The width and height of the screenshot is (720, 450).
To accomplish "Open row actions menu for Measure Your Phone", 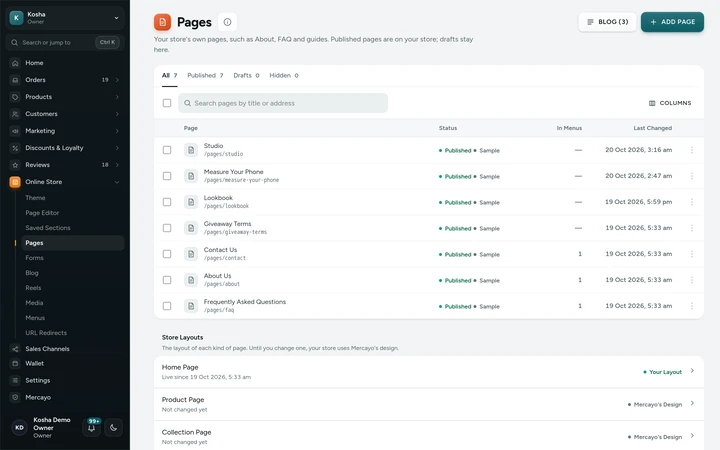I will click(x=692, y=176).
